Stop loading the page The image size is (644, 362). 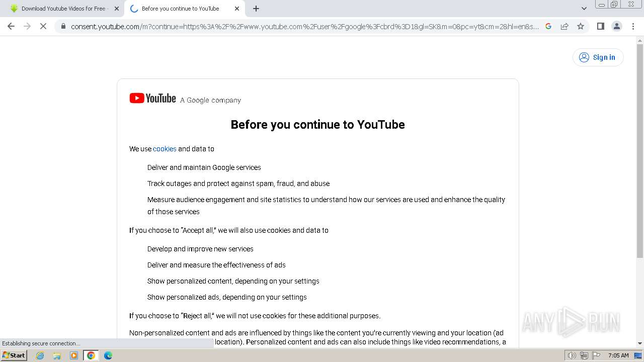click(43, 26)
